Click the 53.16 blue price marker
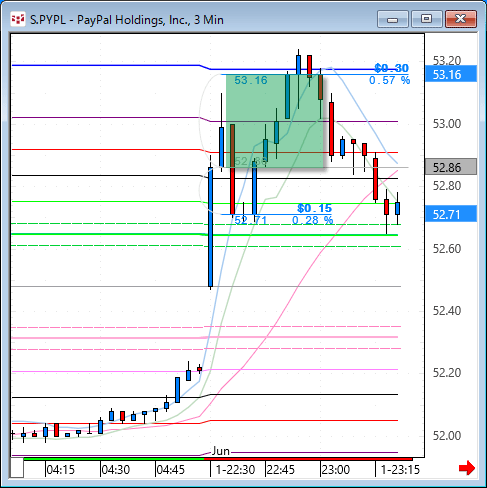The width and height of the screenshot is (487, 488). (x=451, y=74)
